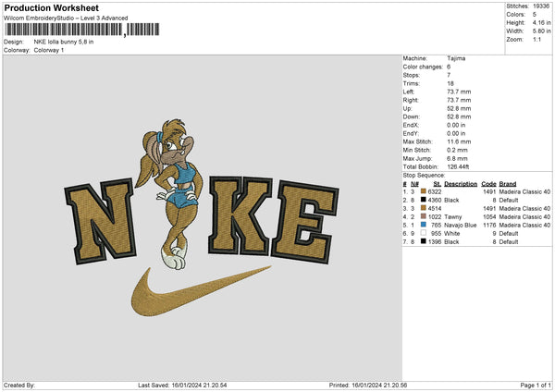Viewport: 555px width, 392px height.
Task: Click the 'Right:' measurement label
Action: coord(411,100)
